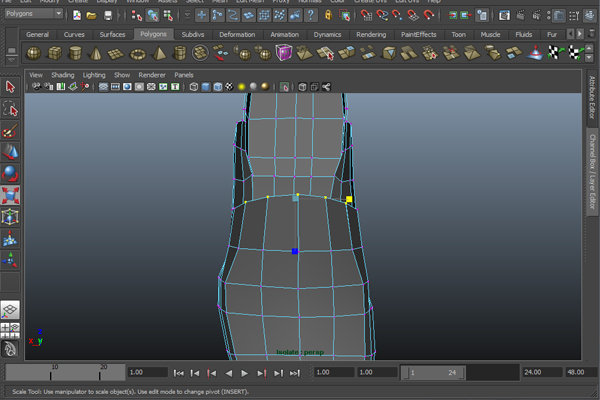The image size is (600, 400).
Task: Click the current frame field showing 1.00
Action: click(x=148, y=372)
